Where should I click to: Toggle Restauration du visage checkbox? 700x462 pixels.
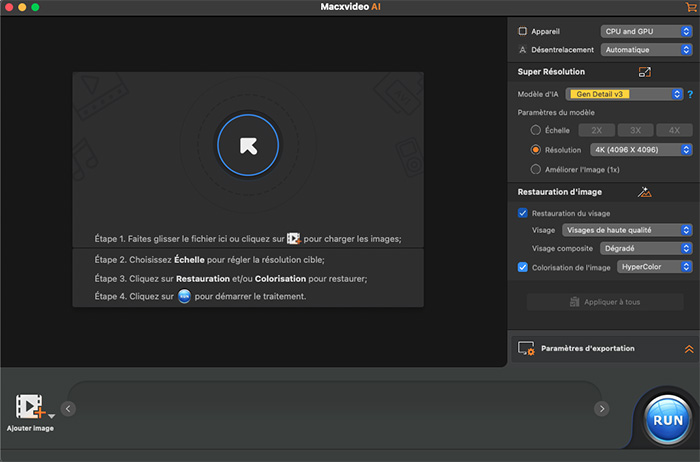coord(522,213)
